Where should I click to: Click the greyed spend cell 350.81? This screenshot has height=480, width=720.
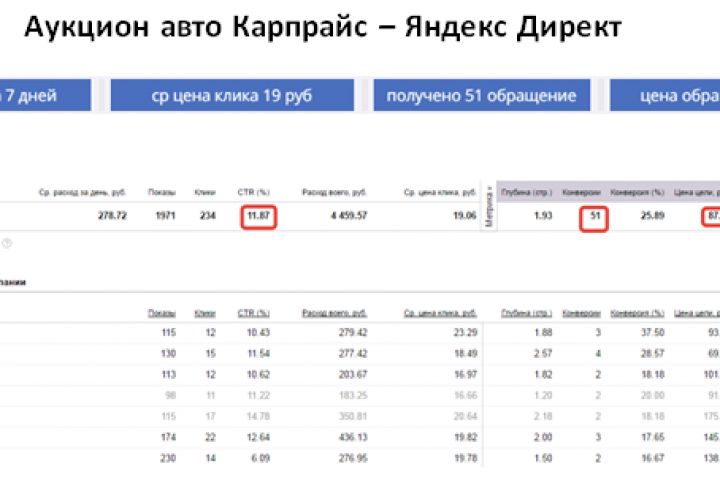click(x=353, y=416)
